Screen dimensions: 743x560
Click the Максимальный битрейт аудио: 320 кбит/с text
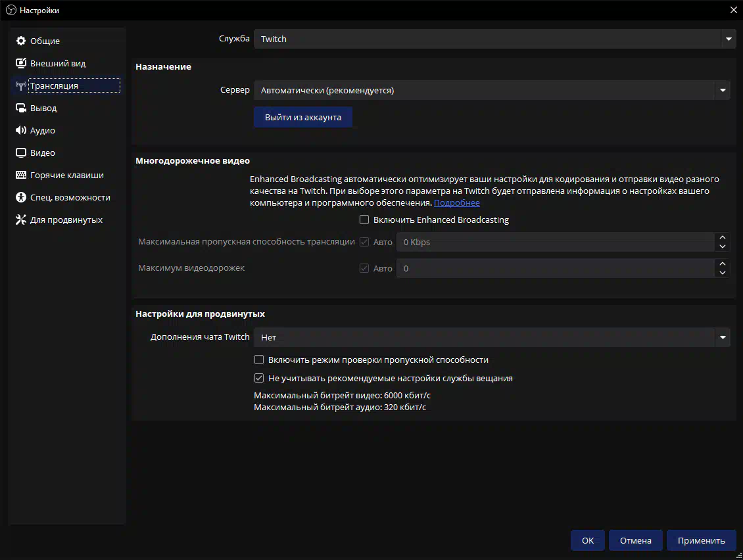click(x=340, y=407)
